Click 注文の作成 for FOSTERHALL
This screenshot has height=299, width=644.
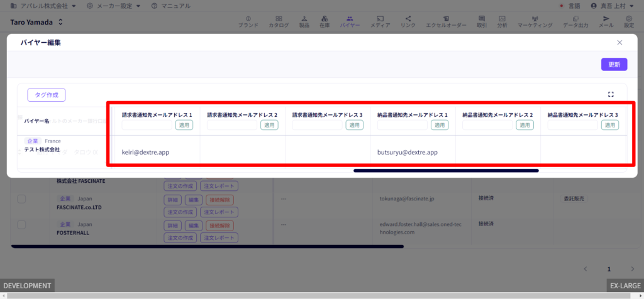(180, 237)
